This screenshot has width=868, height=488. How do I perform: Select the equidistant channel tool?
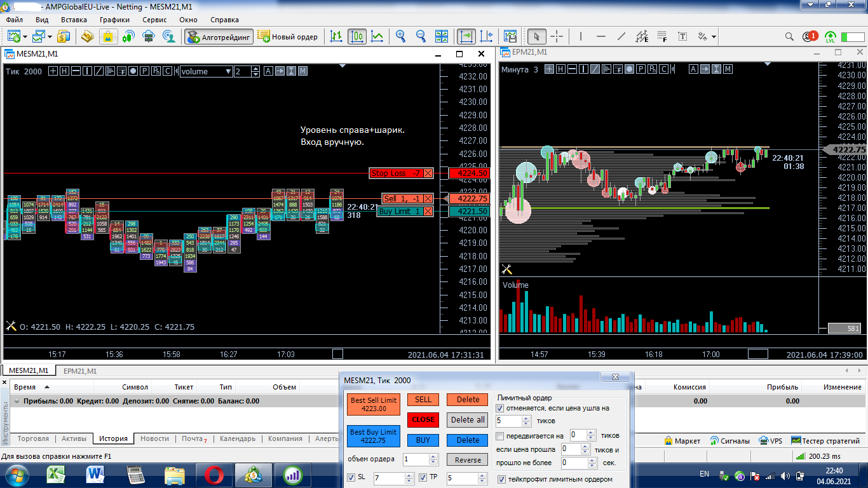(x=642, y=37)
